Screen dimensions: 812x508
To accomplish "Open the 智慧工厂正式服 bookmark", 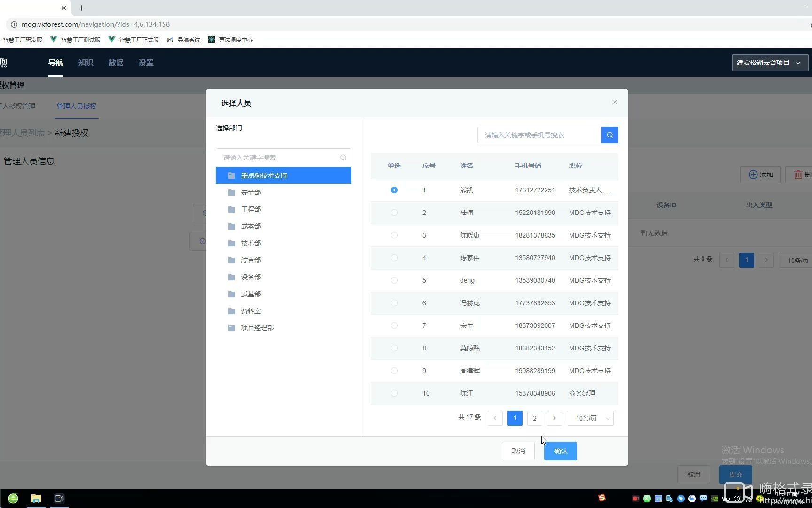I will click(134, 40).
